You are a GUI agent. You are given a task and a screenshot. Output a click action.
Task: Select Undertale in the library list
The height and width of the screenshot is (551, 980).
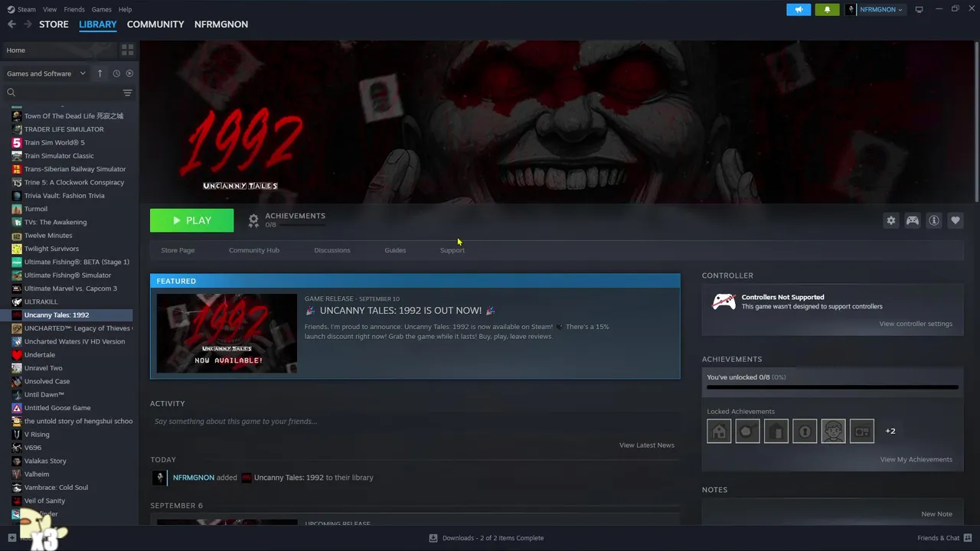pos(40,355)
